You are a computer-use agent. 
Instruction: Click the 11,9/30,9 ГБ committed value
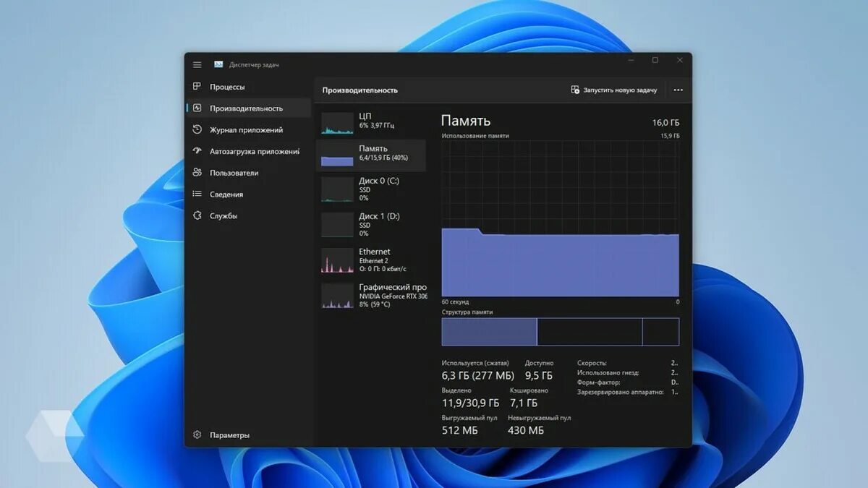471,403
